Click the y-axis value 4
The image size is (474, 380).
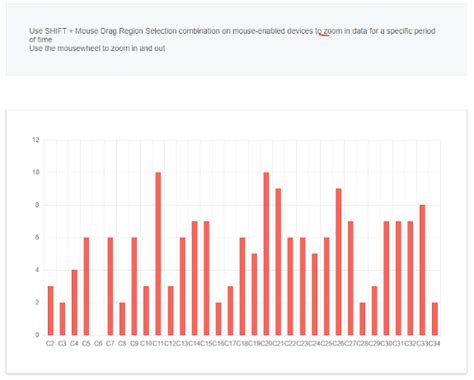click(37, 270)
